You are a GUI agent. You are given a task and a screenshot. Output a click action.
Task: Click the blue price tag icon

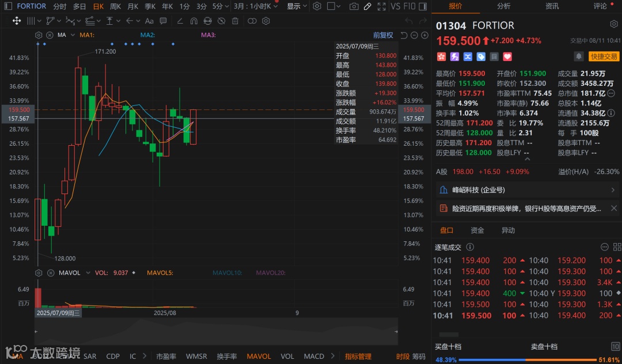[x=481, y=56]
